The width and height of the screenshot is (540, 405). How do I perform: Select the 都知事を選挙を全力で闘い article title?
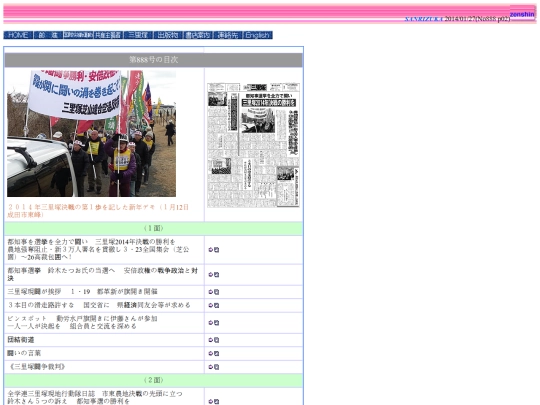(x=98, y=249)
